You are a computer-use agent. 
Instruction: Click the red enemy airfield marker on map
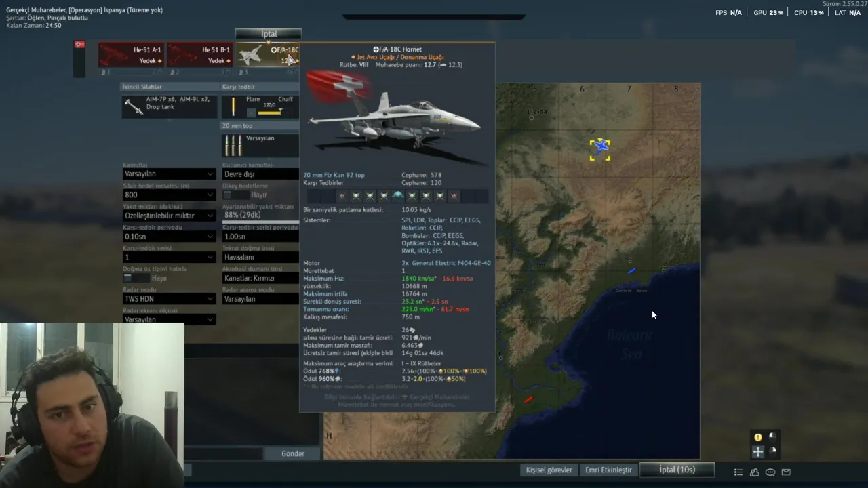click(x=528, y=399)
